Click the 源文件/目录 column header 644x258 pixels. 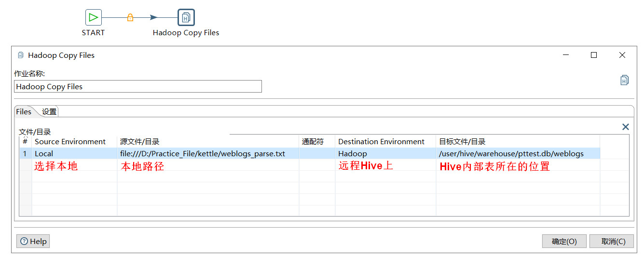pyautogui.click(x=208, y=142)
